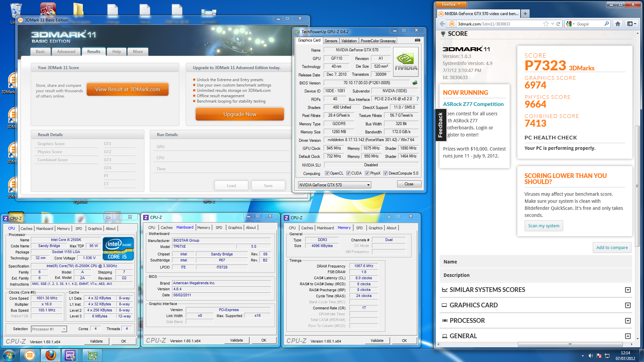
Task: Open the Action Center flag icon
Action: pos(599,356)
